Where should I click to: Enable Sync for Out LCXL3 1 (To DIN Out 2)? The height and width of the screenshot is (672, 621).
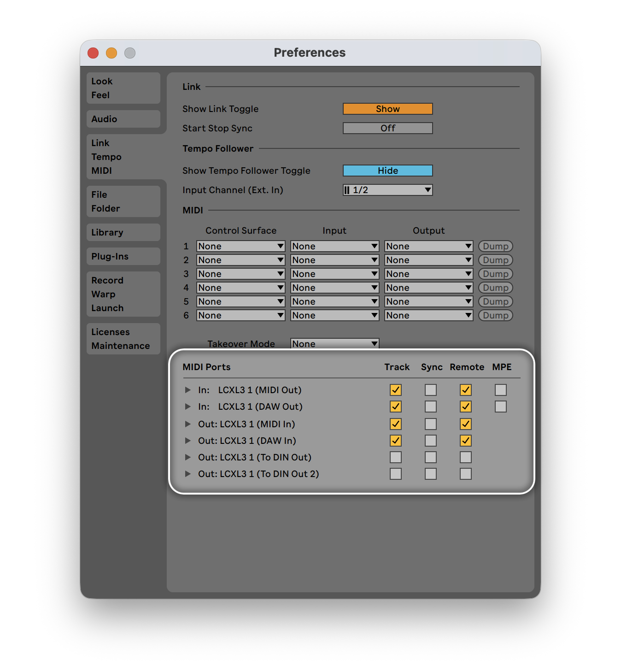pyautogui.click(x=431, y=474)
